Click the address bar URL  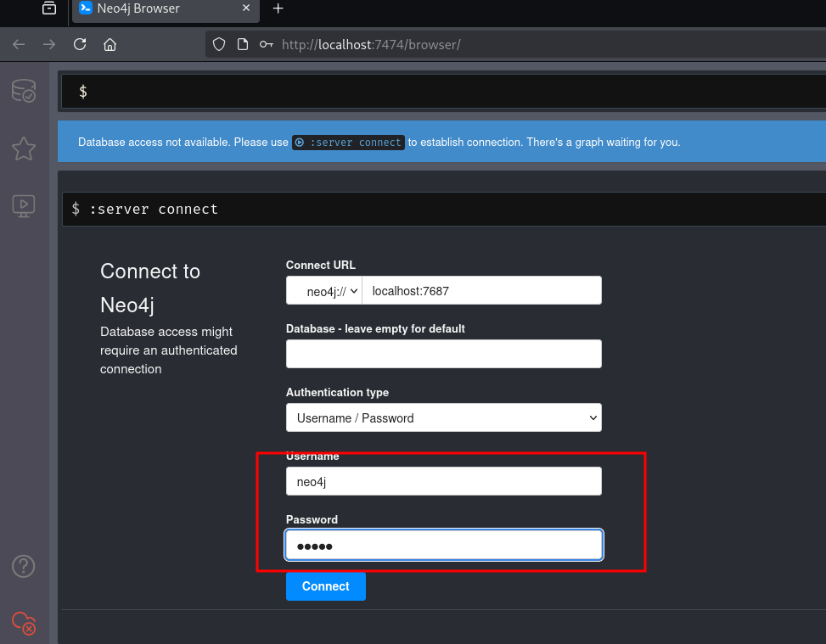click(x=371, y=45)
